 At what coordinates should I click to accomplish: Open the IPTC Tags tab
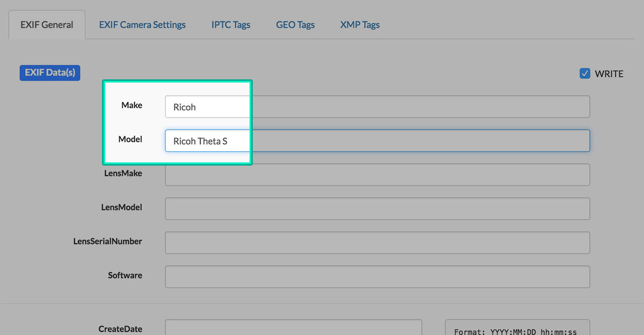[x=231, y=25]
